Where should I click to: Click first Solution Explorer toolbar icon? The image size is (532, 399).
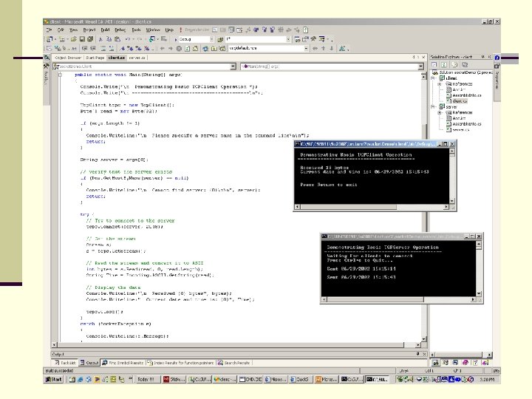pos(434,65)
